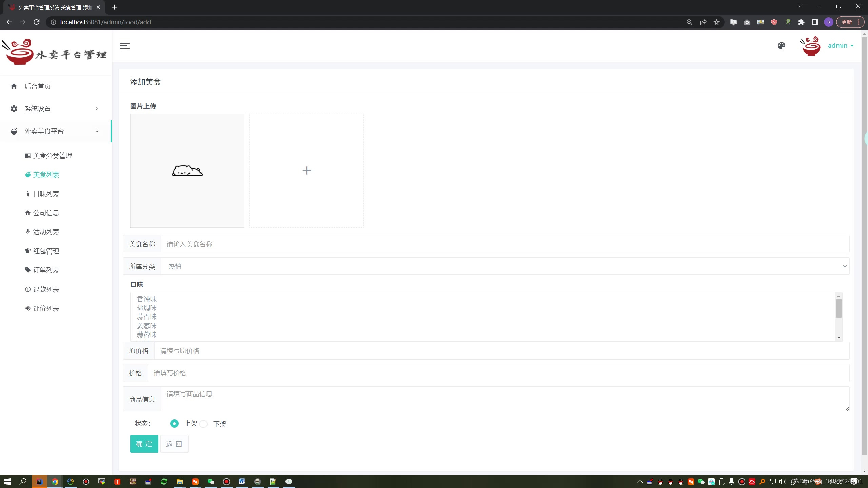Open the 所属分类 category dropdown
The height and width of the screenshot is (488, 868).
(505, 266)
